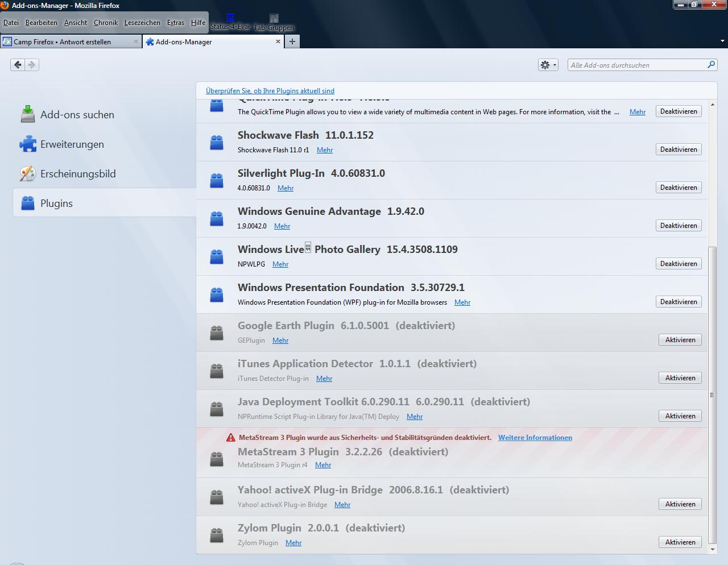Viewport: 728px width, 565px height.
Task: Activate the Google Earth Plugin
Action: pos(680,340)
